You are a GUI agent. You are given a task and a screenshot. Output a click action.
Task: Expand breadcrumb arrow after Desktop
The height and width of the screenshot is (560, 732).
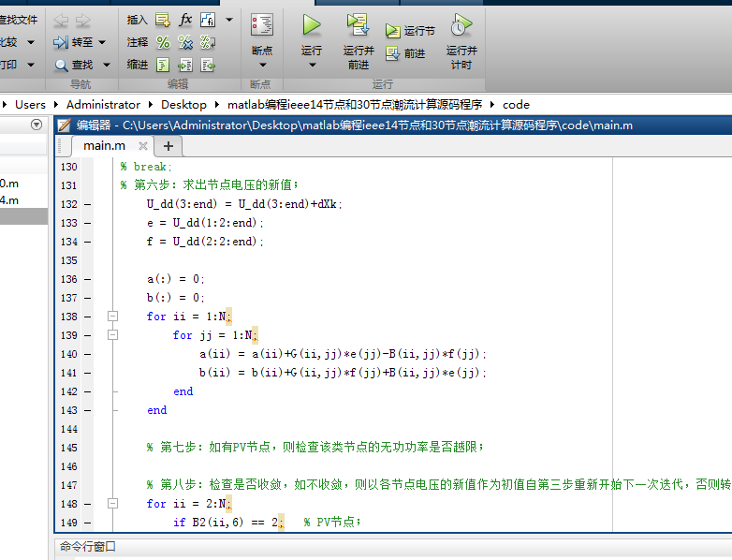(217, 105)
